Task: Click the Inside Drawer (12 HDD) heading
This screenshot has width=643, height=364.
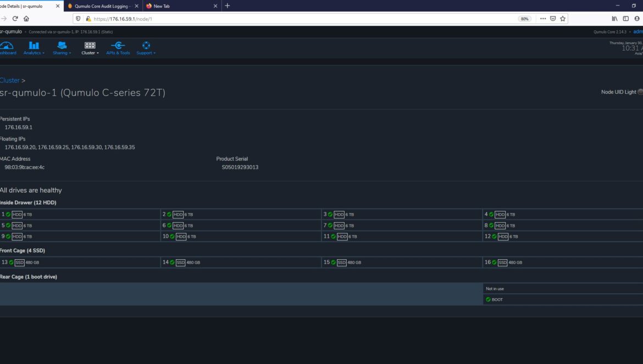Action: [28, 203]
